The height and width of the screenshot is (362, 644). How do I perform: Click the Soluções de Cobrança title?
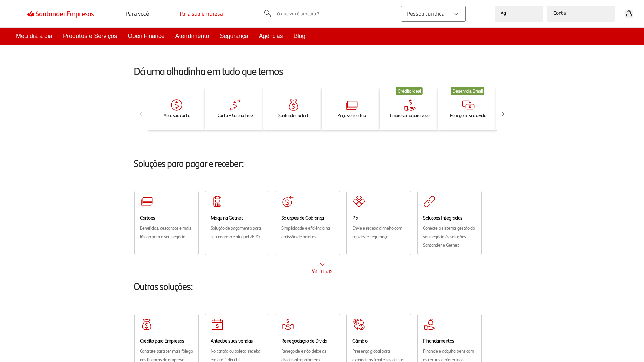click(x=303, y=218)
